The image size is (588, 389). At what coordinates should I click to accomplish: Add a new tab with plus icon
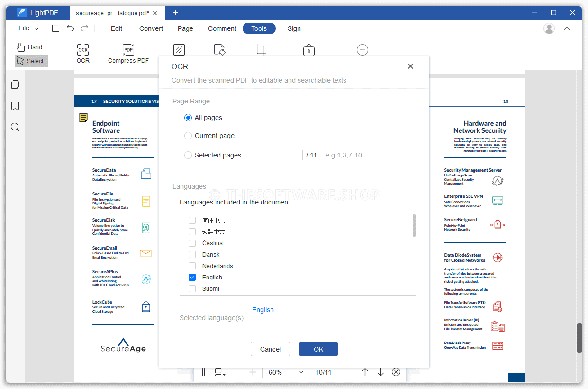(176, 13)
